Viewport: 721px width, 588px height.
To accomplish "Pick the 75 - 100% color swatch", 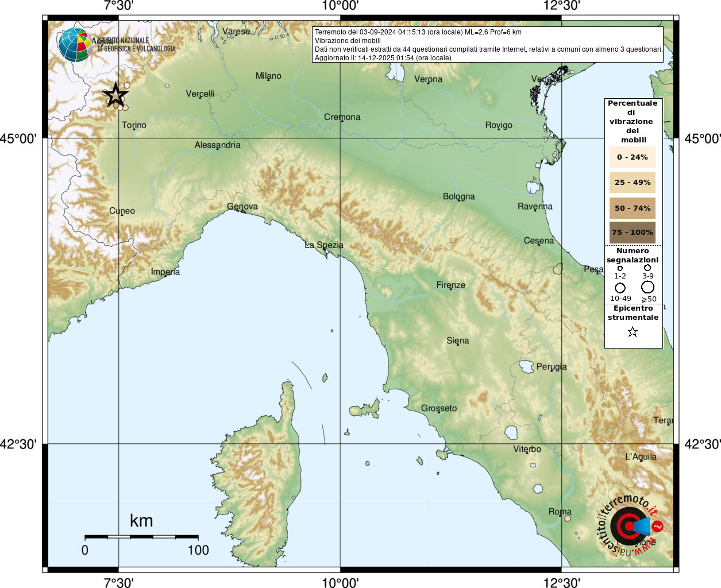I will pos(633,233).
